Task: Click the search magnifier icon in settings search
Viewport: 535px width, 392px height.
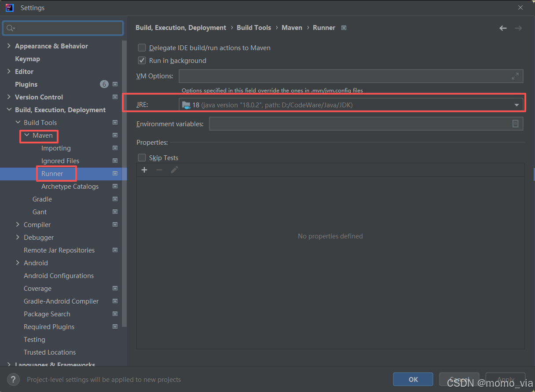Action: tap(11, 28)
